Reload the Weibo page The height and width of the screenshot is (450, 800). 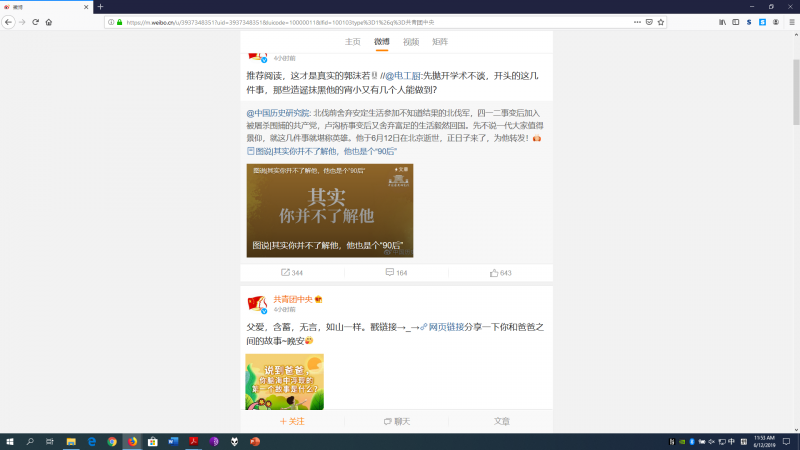click(35, 22)
